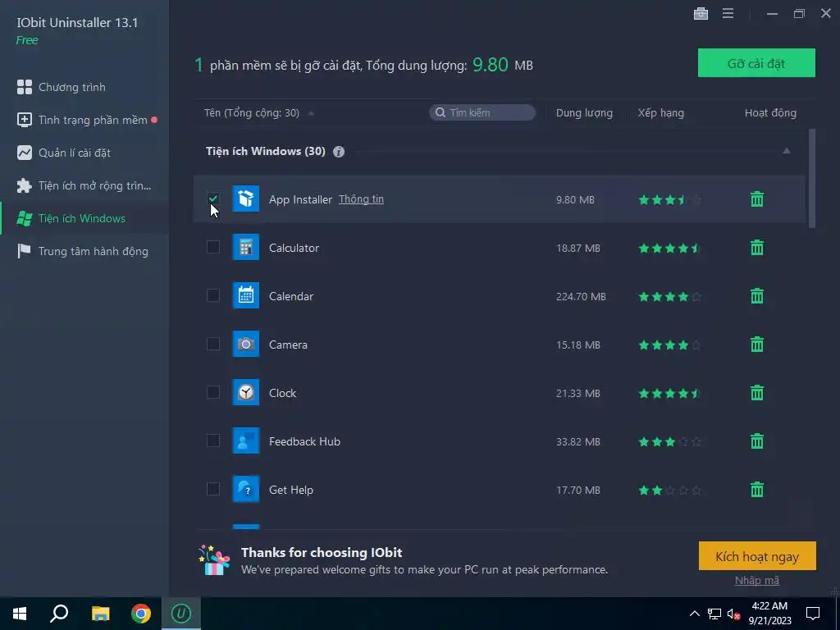The height and width of the screenshot is (630, 840).
Task: Sort by Dung lượng column header
Action: click(584, 113)
